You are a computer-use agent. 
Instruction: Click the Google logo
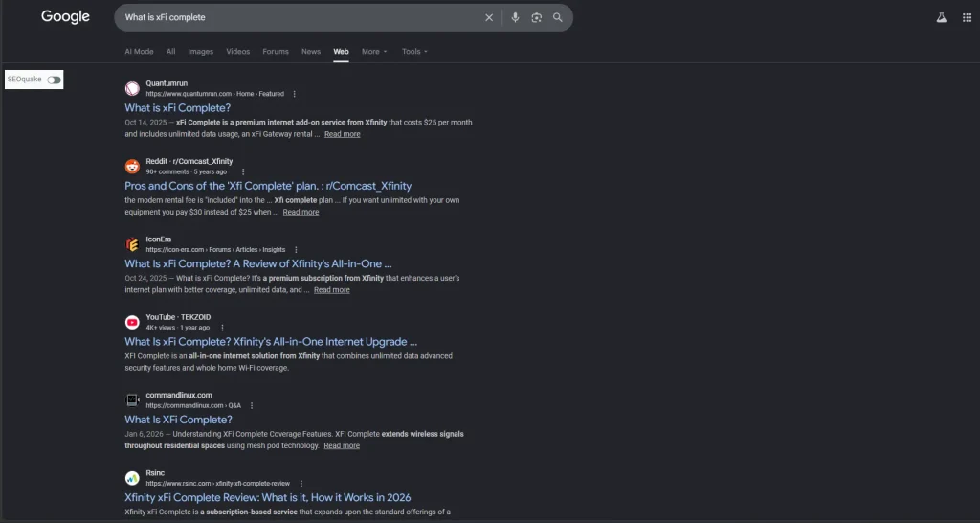[x=66, y=17]
